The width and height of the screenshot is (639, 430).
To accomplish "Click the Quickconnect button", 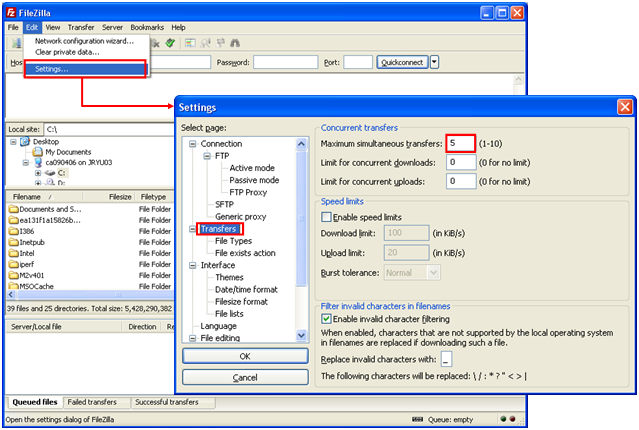I will (x=402, y=62).
